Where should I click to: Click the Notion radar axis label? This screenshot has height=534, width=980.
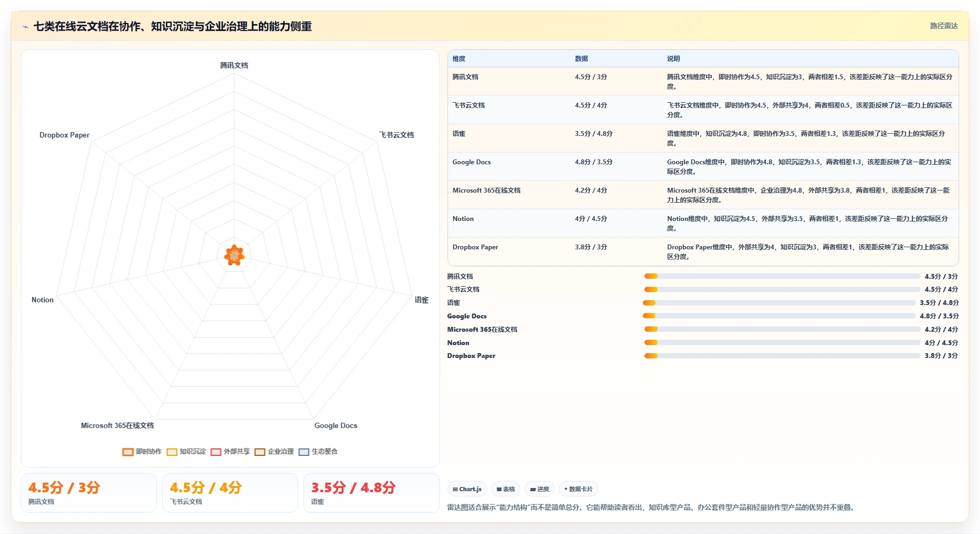(42, 300)
